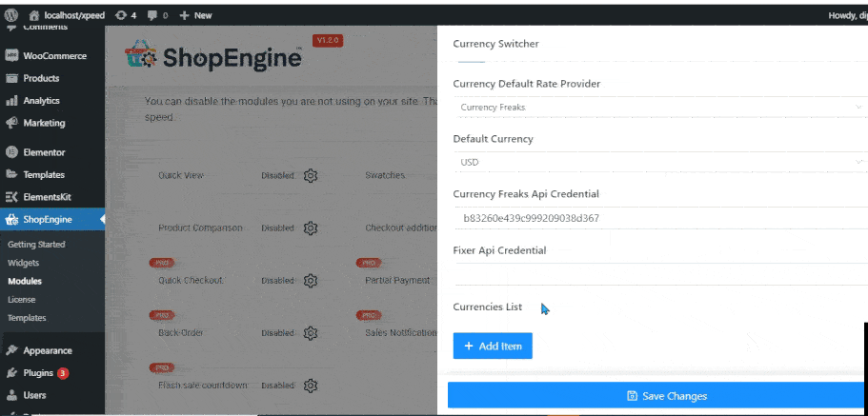Click the Checkout additional module label
Image resolution: width=868 pixels, height=416 pixels.
pos(401,228)
